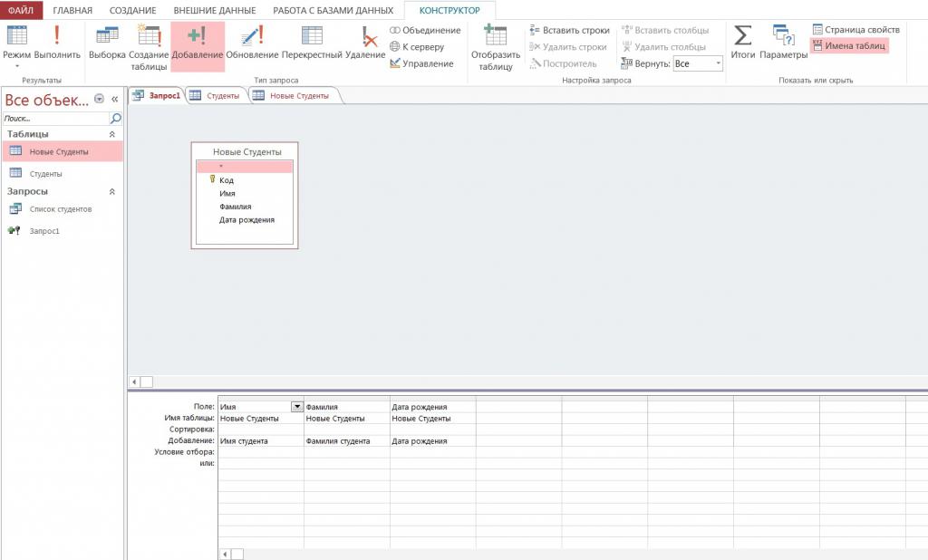928x560 pixels.
Task: Toggle the Итоги totals row
Action: [743, 43]
